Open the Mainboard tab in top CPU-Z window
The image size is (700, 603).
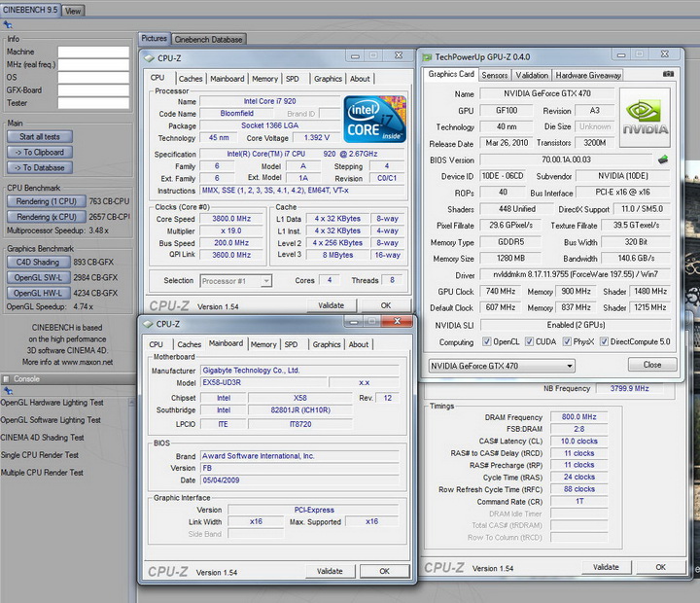click(x=227, y=79)
